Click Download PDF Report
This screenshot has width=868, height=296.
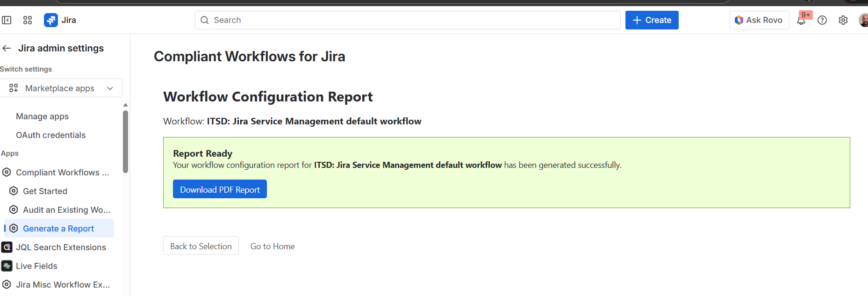point(220,189)
